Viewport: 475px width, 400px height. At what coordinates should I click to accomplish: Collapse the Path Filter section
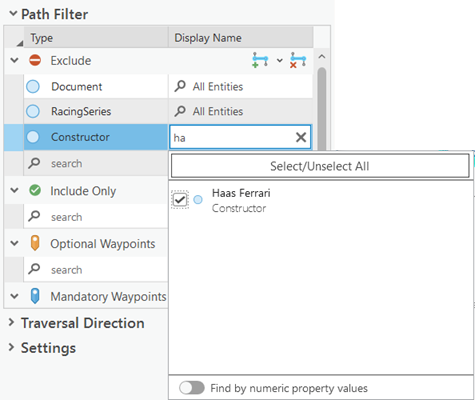point(13,14)
